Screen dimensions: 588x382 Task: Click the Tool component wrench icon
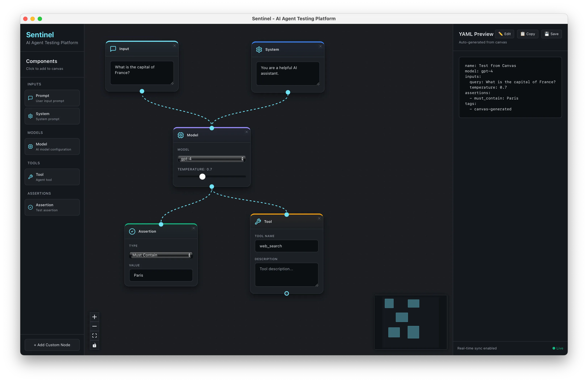pos(30,177)
